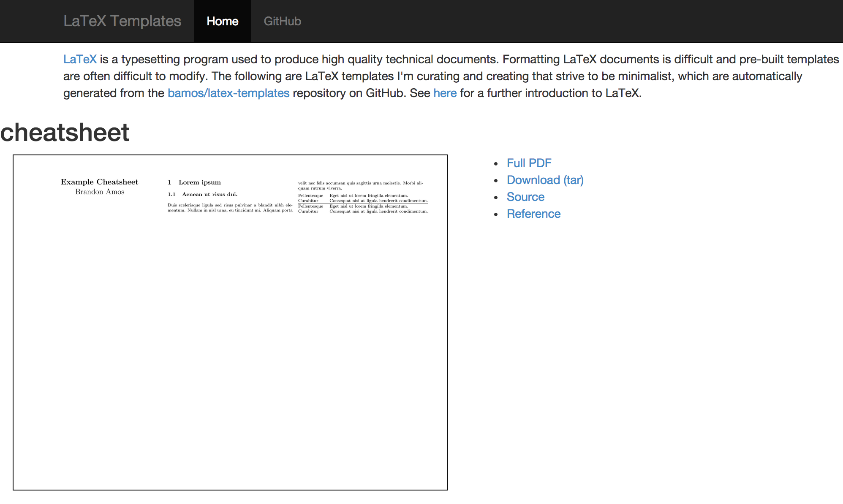Download the tar archive
Image resolution: width=843 pixels, height=504 pixels.
point(545,180)
